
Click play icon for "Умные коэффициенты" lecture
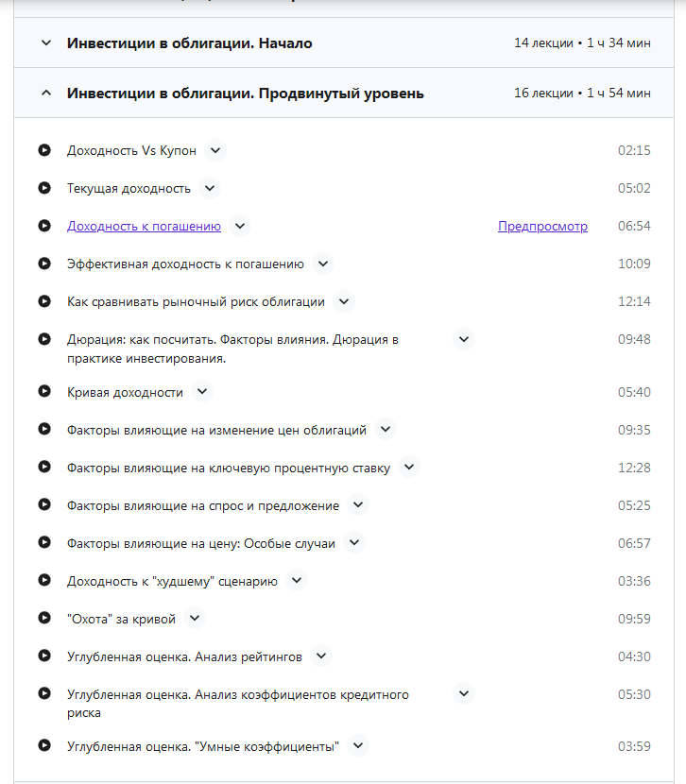point(44,745)
